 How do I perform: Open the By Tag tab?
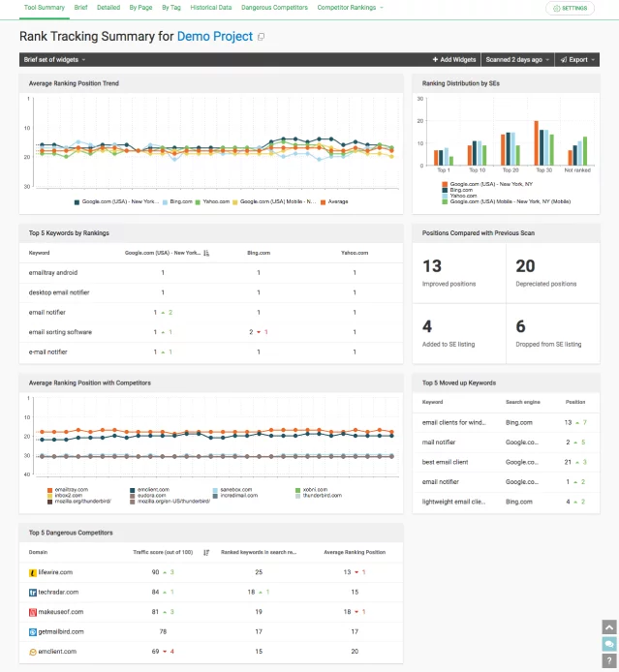tap(171, 8)
